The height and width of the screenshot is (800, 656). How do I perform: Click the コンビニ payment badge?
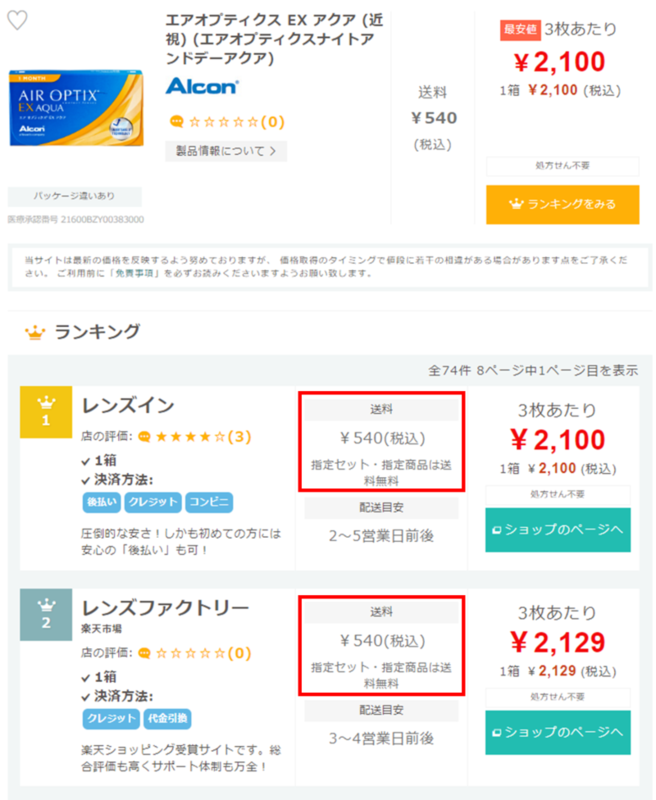click(x=207, y=504)
